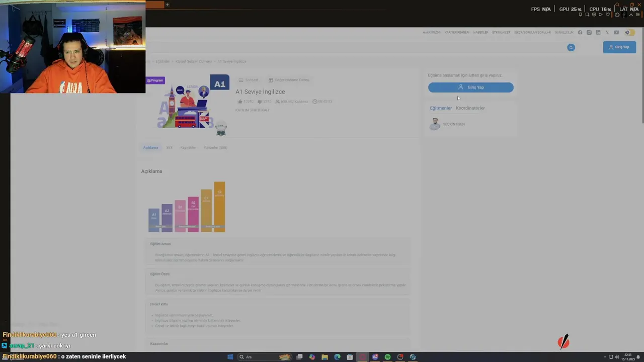This screenshot has height=362, width=644.
Task: Click the Giriş Yap button in the header
Action: click(619, 47)
